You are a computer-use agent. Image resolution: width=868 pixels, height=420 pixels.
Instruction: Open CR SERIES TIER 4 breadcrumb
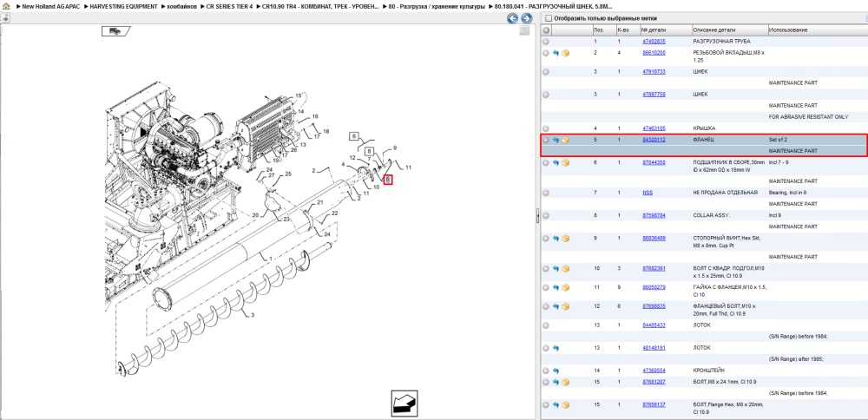229,5
